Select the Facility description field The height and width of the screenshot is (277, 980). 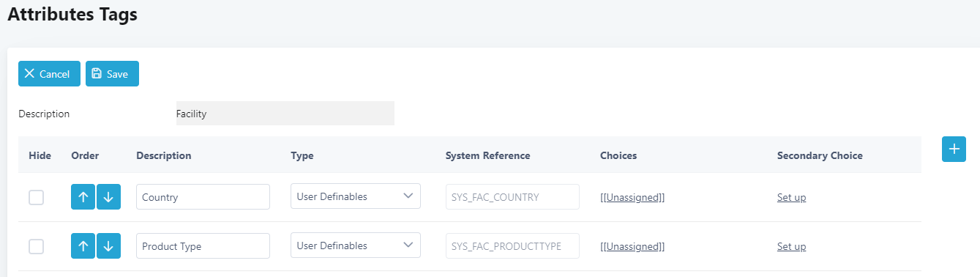[285, 114]
